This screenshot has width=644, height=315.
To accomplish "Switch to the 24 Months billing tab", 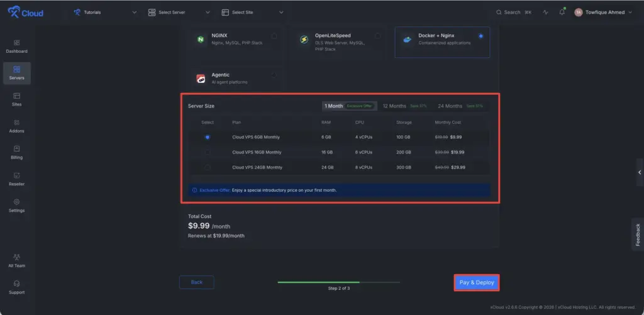I will click(x=460, y=106).
